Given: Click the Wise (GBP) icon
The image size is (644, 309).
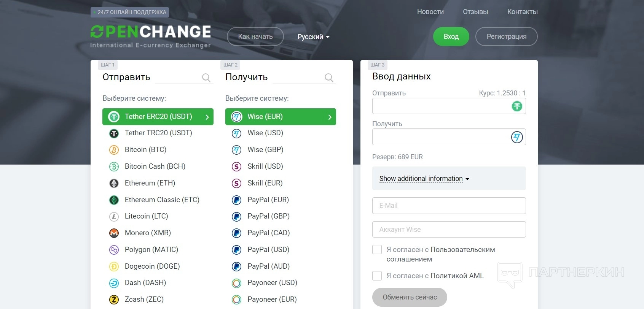Looking at the screenshot, I should 237,150.
